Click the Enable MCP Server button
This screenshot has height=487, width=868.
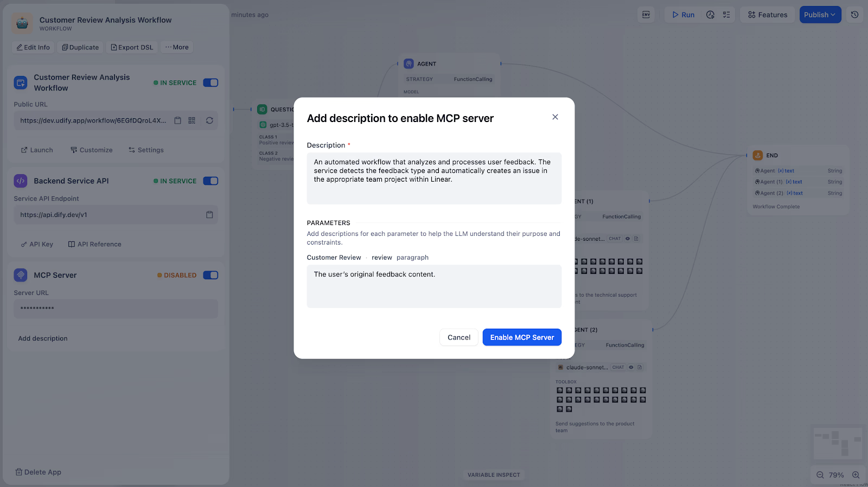(x=522, y=337)
